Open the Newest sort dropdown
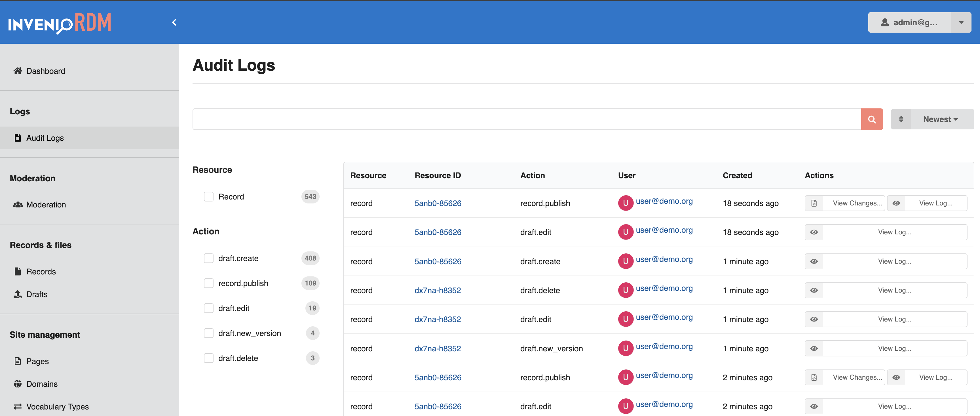 point(940,119)
